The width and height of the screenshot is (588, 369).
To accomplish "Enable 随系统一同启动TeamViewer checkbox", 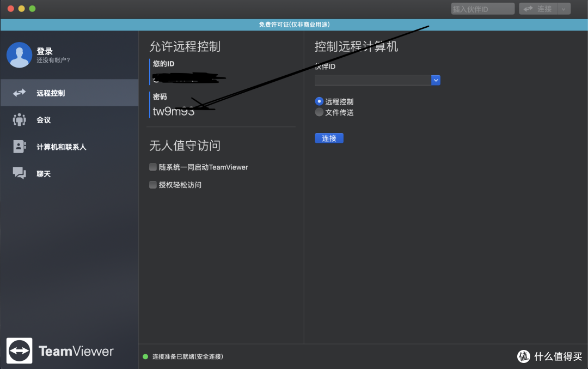I will (x=152, y=167).
